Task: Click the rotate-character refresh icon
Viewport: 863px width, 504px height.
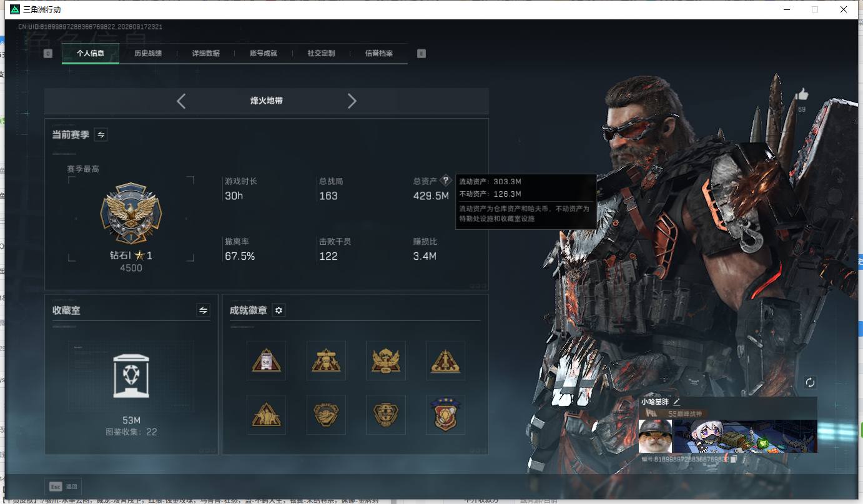Action: click(811, 382)
